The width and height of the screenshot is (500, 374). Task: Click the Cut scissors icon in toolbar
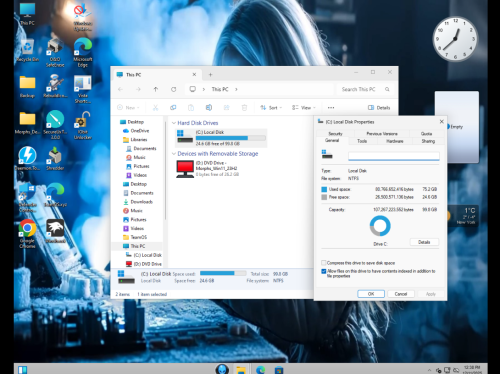click(155, 108)
